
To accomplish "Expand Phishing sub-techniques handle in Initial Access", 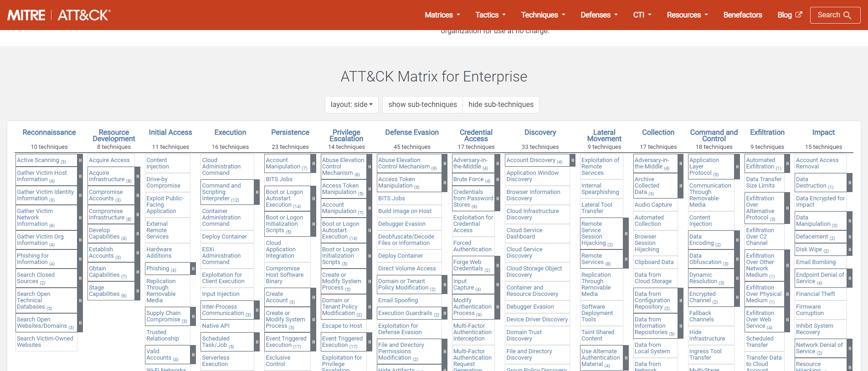I will click(193, 269).
